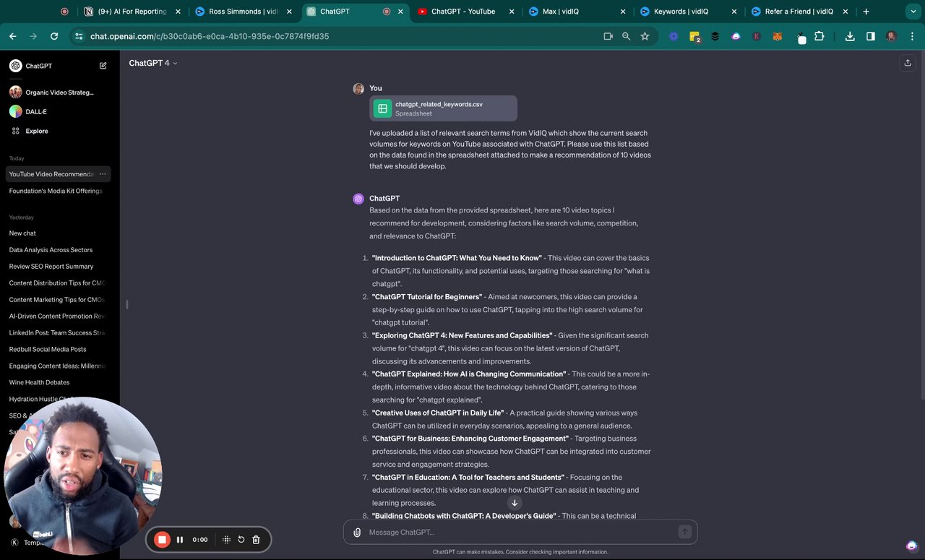The width and height of the screenshot is (925, 560).
Task: Restart the recording with the circular arrow
Action: pos(241,540)
